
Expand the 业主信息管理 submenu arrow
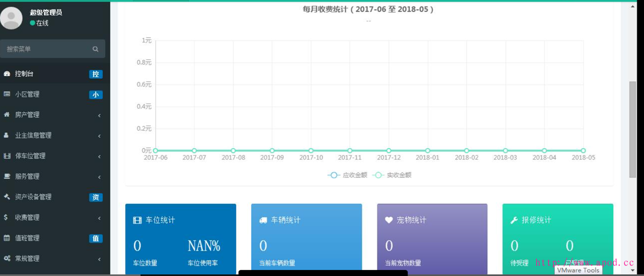click(99, 136)
